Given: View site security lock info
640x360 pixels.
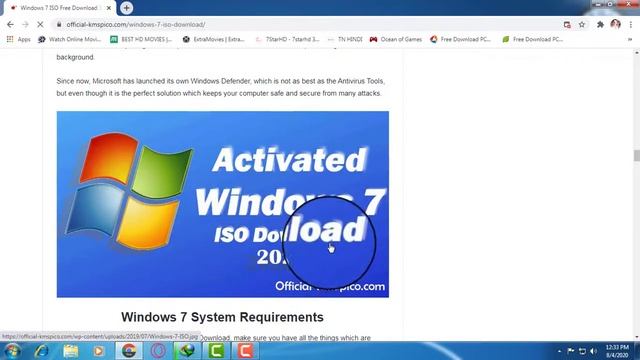Looking at the screenshot, I should 59,24.
